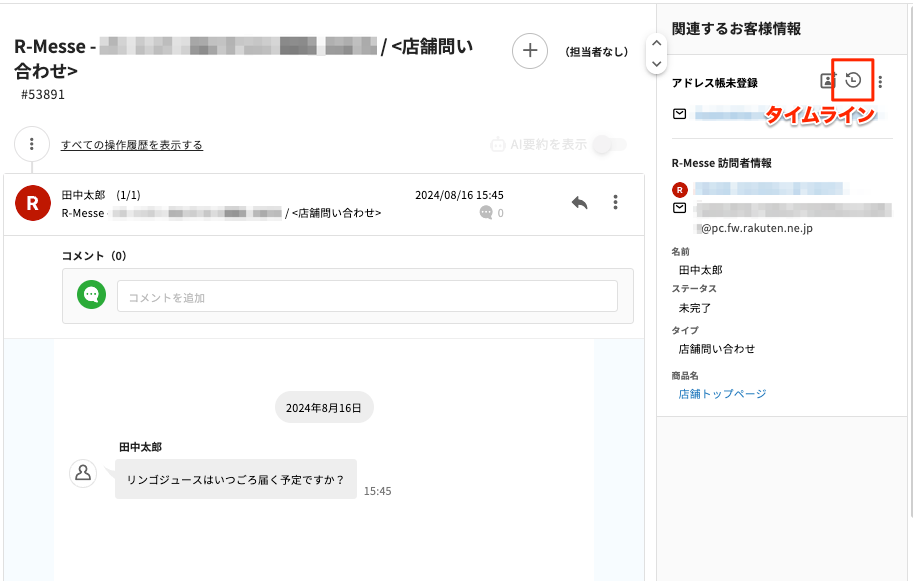Open the customer timeline history icon
913x581 pixels.
coord(853,81)
